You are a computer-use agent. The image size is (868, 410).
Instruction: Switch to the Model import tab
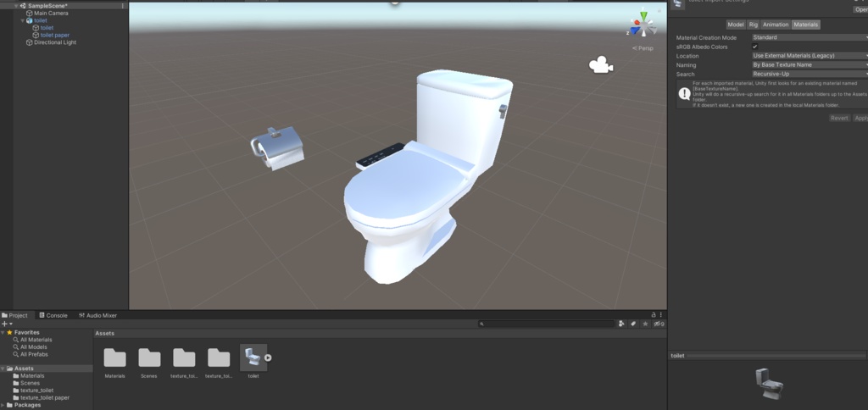click(x=736, y=25)
